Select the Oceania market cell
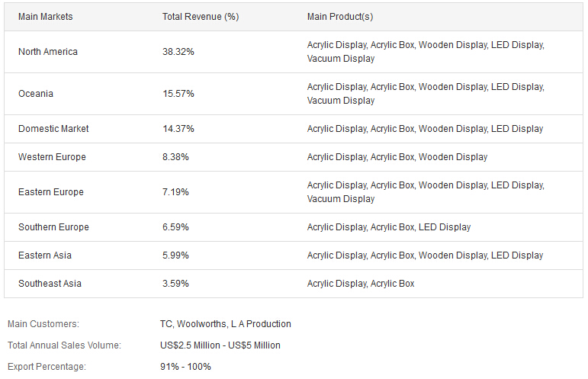The height and width of the screenshot is (379, 588). point(36,94)
